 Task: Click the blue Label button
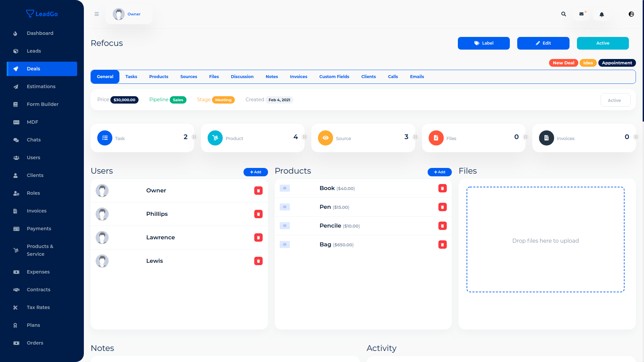(484, 43)
